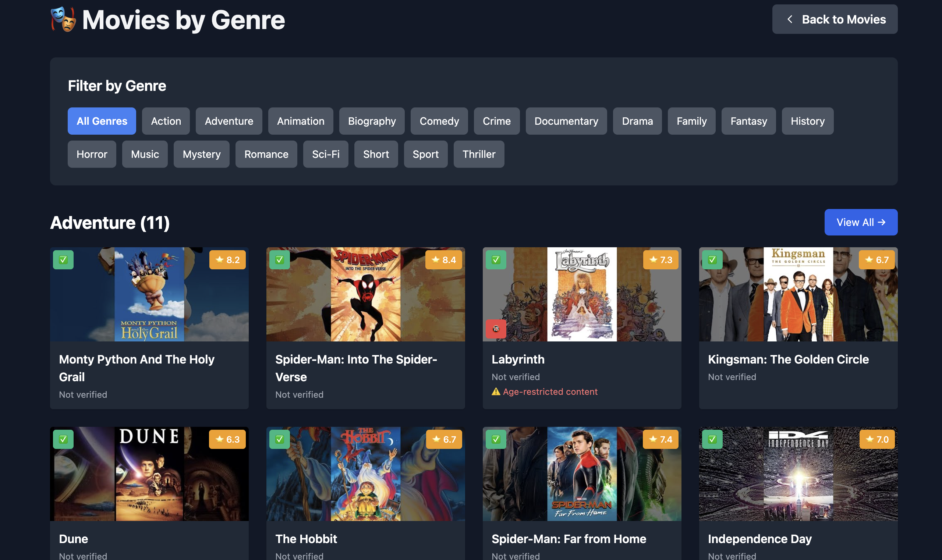Click the Age-restricted content warning text
This screenshot has width=942, height=560.
(550, 392)
